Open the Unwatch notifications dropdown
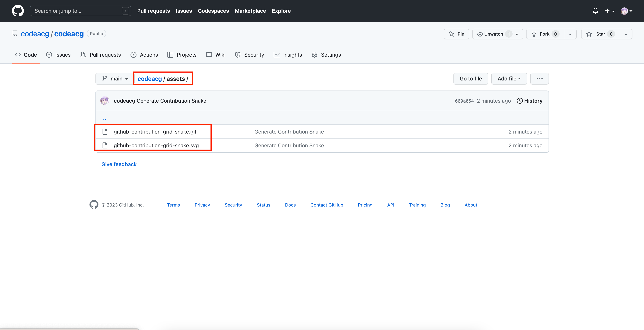The image size is (644, 330). pos(497,34)
